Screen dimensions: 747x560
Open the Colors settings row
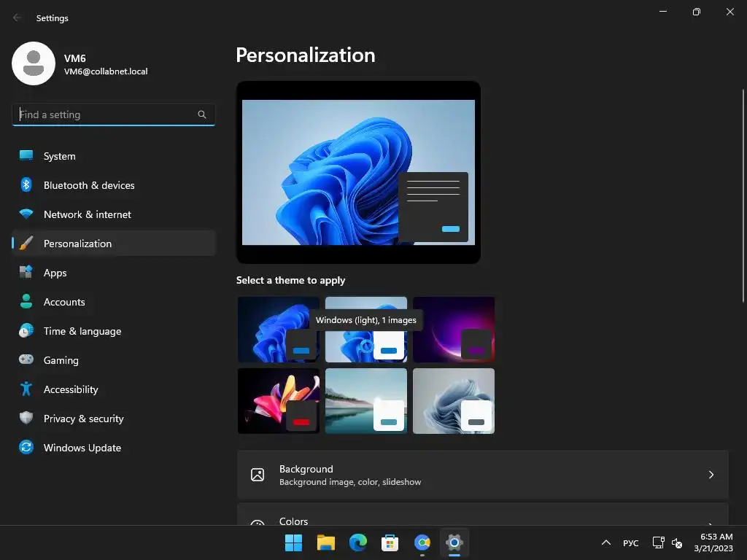483,514
